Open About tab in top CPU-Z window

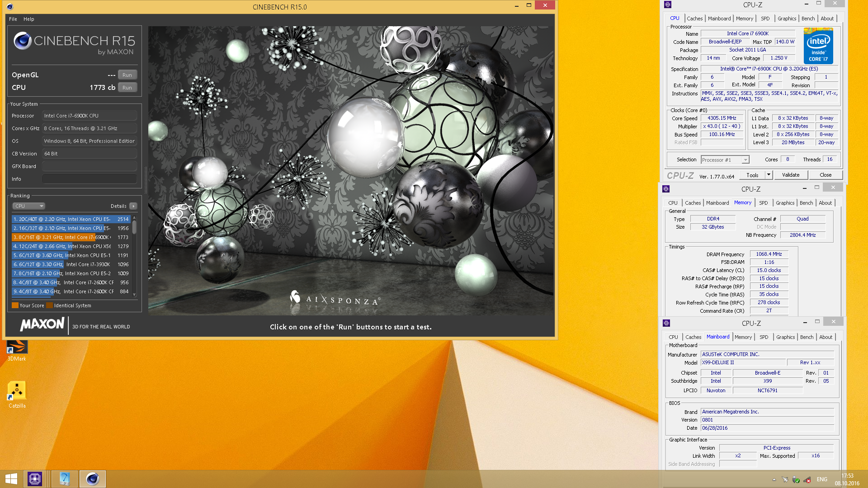pos(827,19)
